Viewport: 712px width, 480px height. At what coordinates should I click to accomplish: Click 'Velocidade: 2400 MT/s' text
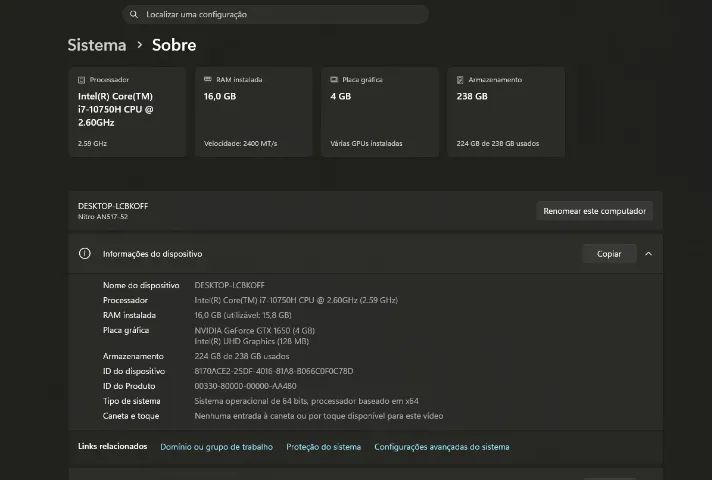point(240,144)
